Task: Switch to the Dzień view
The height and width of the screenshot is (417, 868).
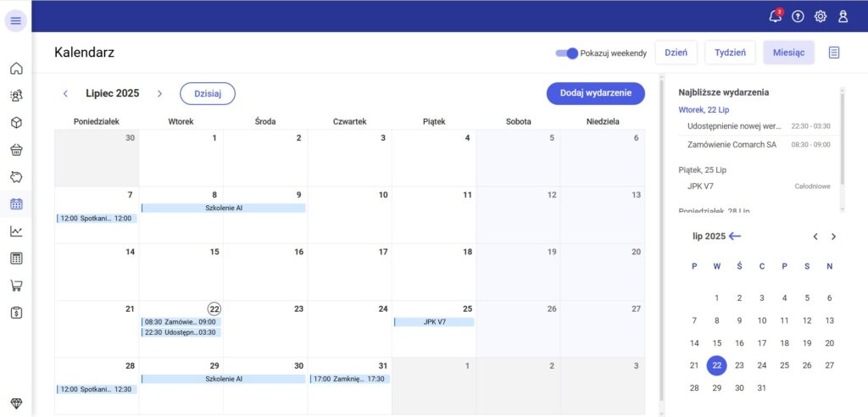Action: [x=676, y=53]
